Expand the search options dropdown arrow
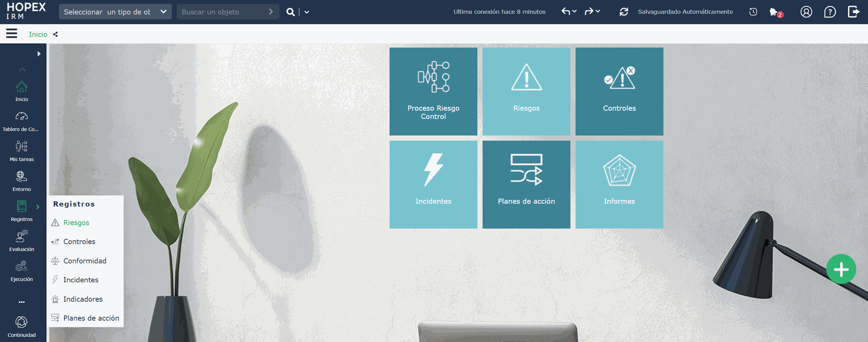Screen dimensions: 868x342 [x=307, y=12]
